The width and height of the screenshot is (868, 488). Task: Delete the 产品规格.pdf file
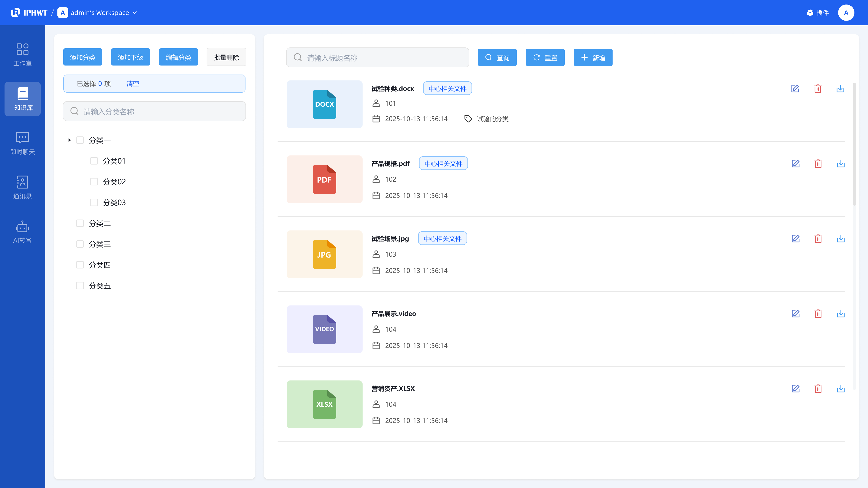[818, 164]
